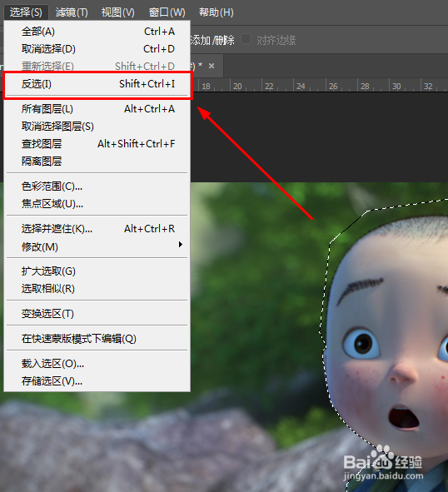Open 焦点区域(U)... dialog
Image resolution: width=448 pixels, height=492 pixels.
pyautogui.click(x=97, y=204)
